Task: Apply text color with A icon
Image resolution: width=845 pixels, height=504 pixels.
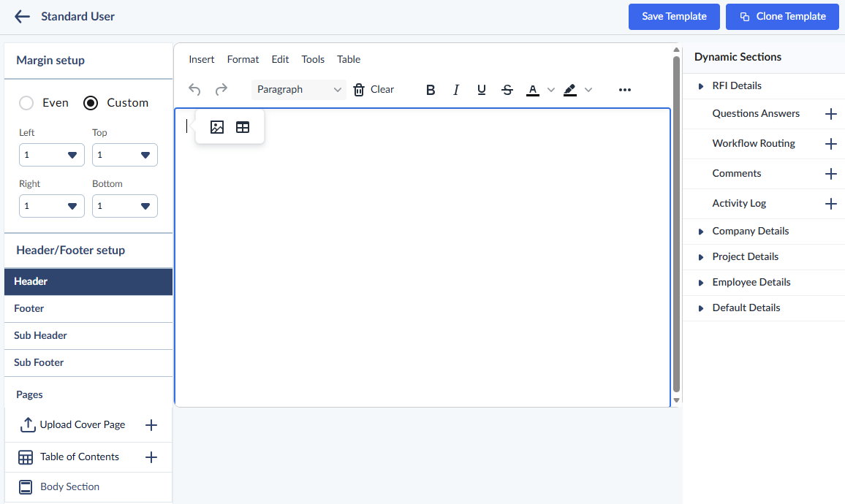Action: pyautogui.click(x=532, y=90)
